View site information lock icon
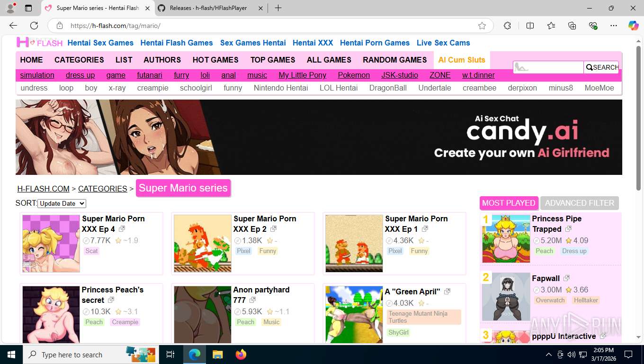644x364 pixels. tap(60, 26)
